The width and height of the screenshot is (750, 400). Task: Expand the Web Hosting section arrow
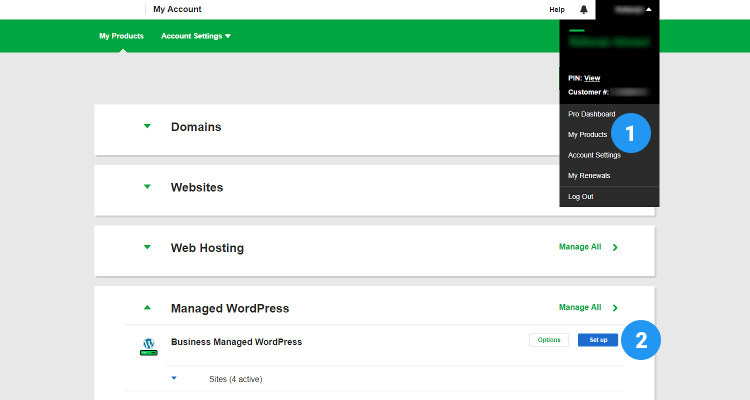pos(147,247)
